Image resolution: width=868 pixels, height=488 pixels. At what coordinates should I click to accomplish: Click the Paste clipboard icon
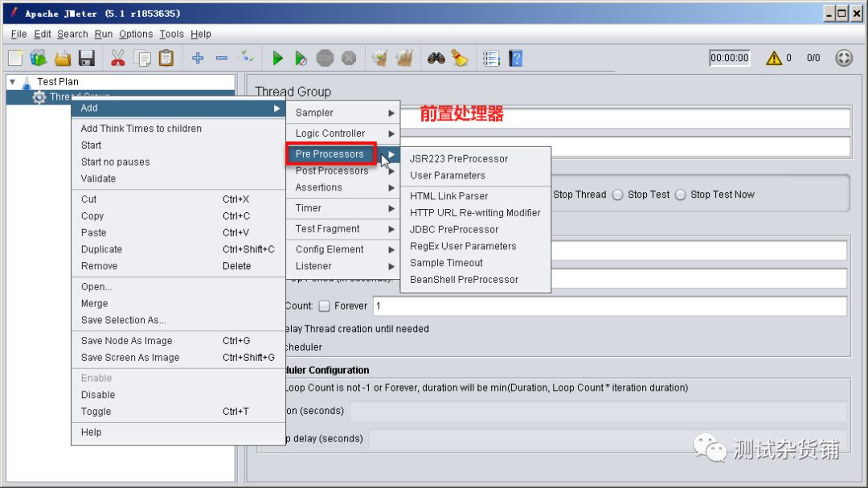[x=166, y=58]
